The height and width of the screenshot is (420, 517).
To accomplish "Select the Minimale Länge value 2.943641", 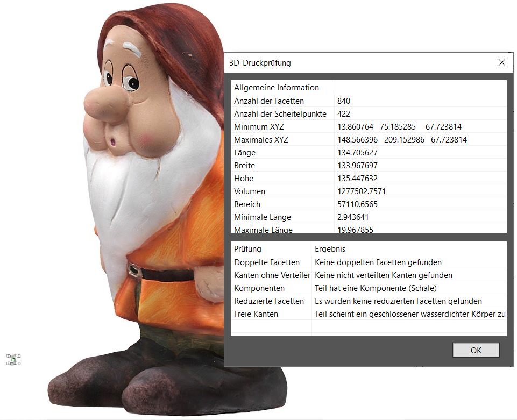I will [353, 217].
